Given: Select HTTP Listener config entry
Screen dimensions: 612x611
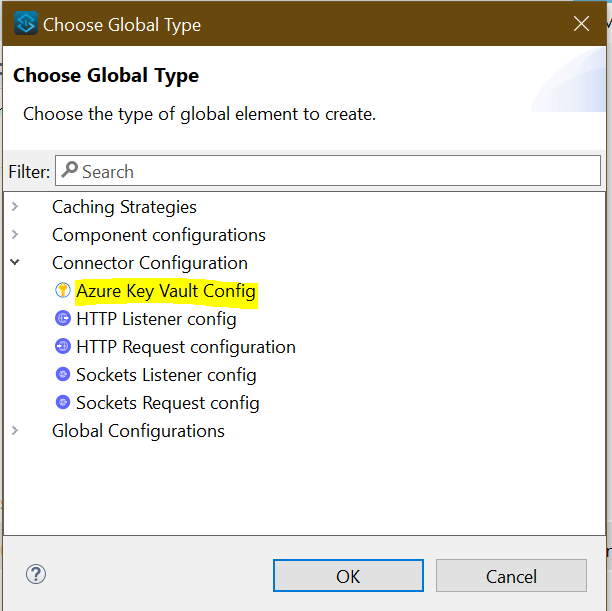Looking at the screenshot, I should pyautogui.click(x=156, y=319).
